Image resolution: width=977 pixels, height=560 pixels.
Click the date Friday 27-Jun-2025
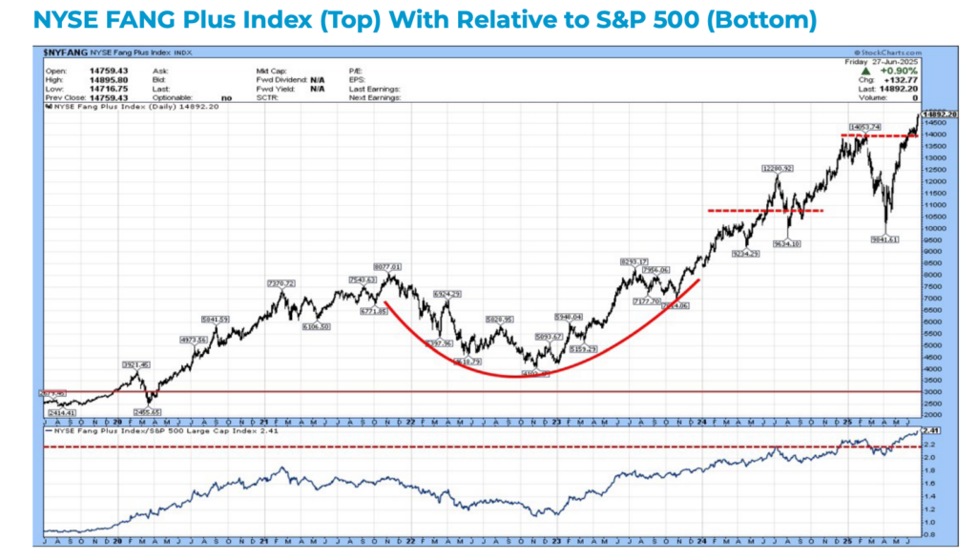pos(881,62)
